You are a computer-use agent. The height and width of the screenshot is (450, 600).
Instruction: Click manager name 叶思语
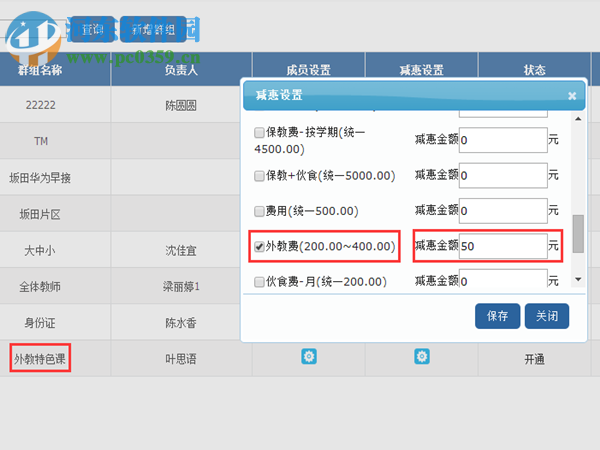click(x=181, y=359)
